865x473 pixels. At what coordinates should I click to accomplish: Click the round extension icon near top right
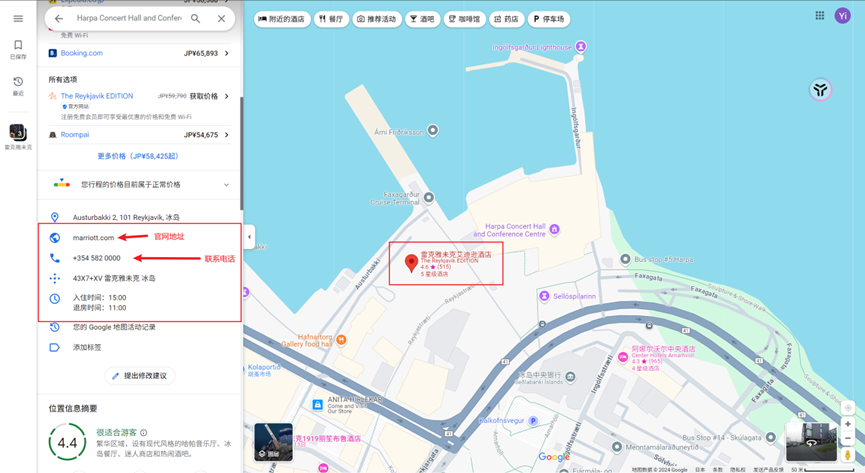tap(820, 90)
